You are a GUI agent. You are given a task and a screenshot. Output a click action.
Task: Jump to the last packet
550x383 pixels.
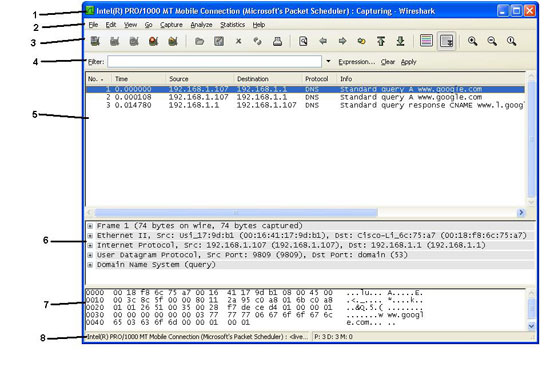click(400, 41)
